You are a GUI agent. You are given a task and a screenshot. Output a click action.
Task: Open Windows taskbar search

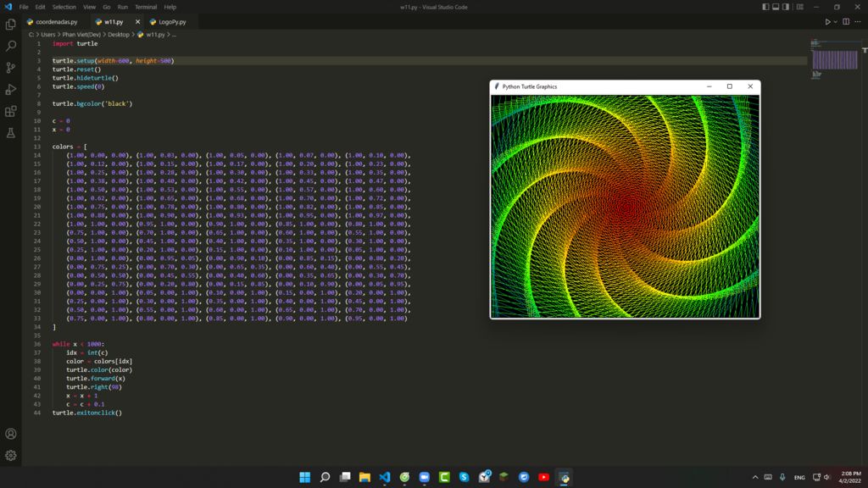[325, 477]
